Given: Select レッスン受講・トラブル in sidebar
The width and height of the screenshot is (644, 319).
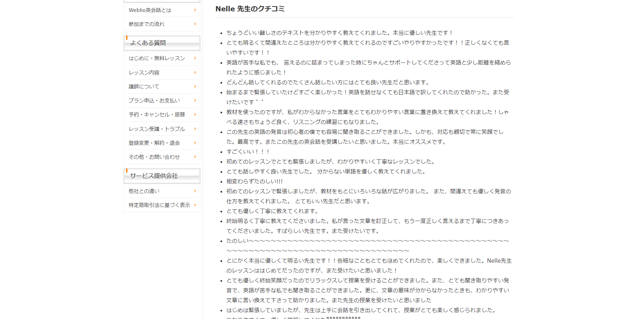Looking at the screenshot, I should [x=157, y=129].
